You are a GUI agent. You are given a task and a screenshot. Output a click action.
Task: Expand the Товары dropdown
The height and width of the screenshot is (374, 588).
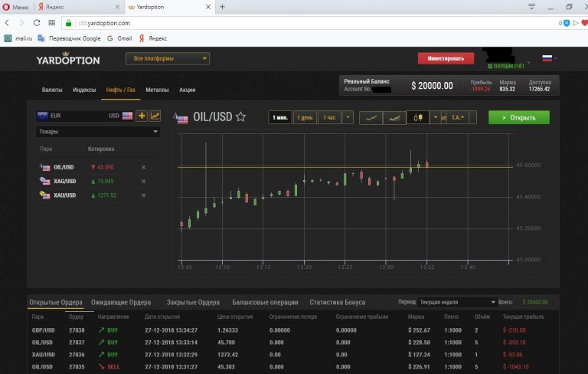point(98,131)
